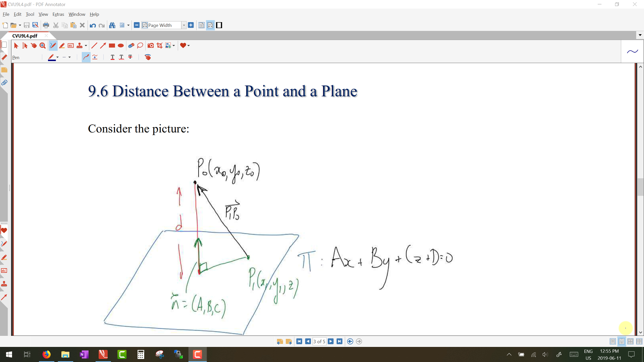Choose the red Rectangle shape tool
This screenshot has height=362, width=644.
112,46
